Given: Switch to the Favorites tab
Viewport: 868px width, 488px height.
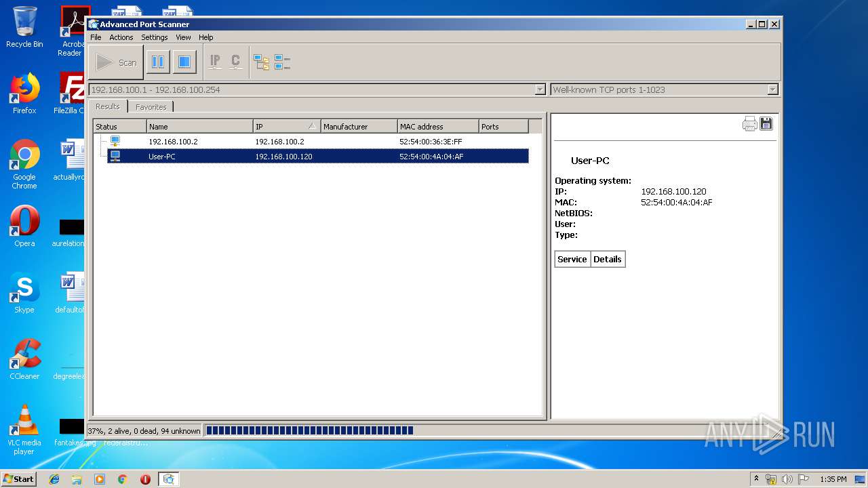Looking at the screenshot, I should [151, 107].
